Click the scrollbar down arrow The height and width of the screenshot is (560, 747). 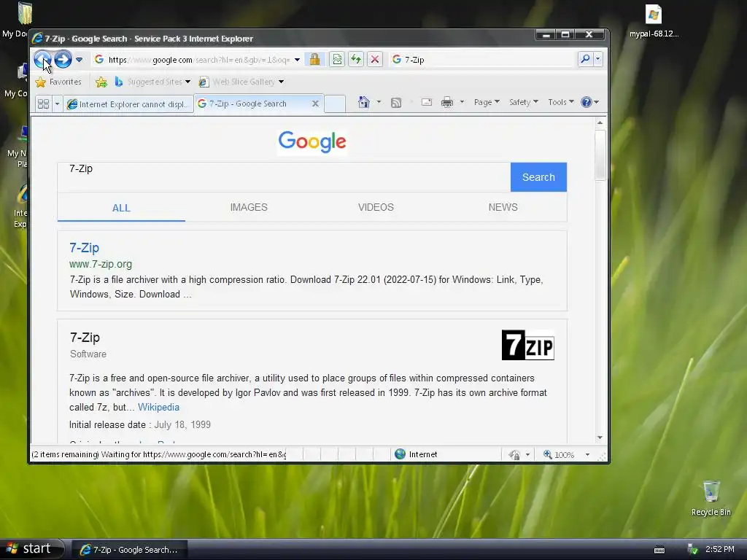click(600, 437)
